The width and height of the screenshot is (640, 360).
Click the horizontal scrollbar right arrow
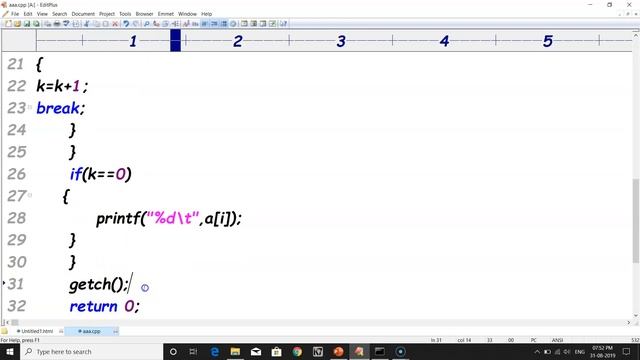(629, 322)
